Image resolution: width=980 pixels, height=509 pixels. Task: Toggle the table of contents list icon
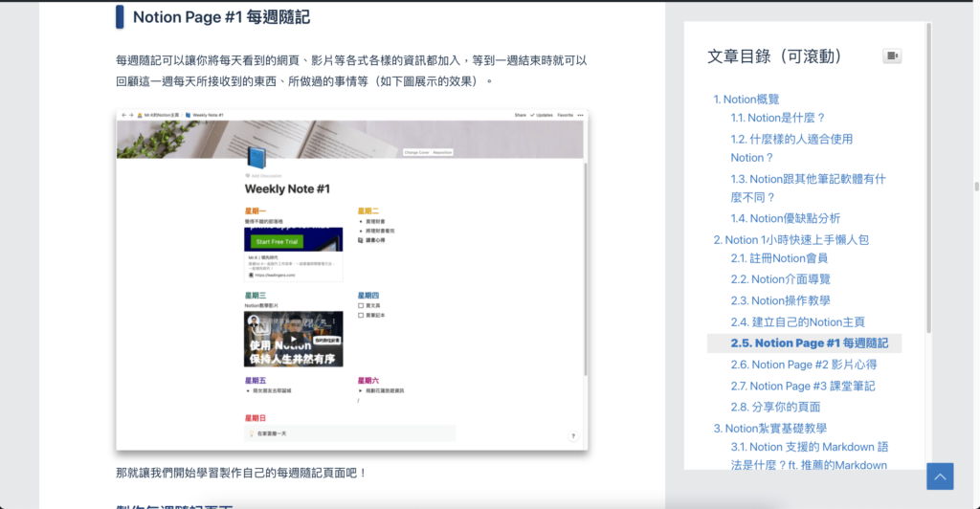click(x=892, y=55)
